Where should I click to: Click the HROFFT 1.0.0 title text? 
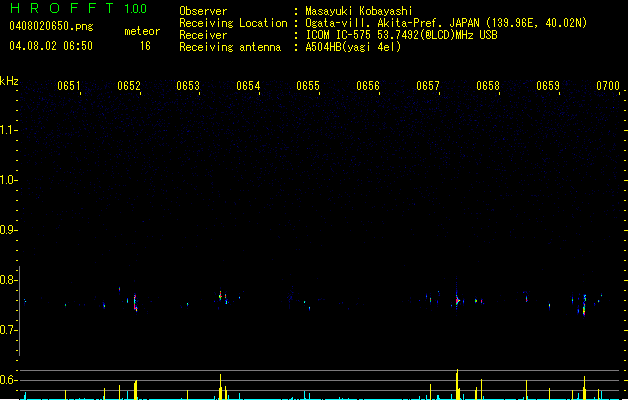79,8
